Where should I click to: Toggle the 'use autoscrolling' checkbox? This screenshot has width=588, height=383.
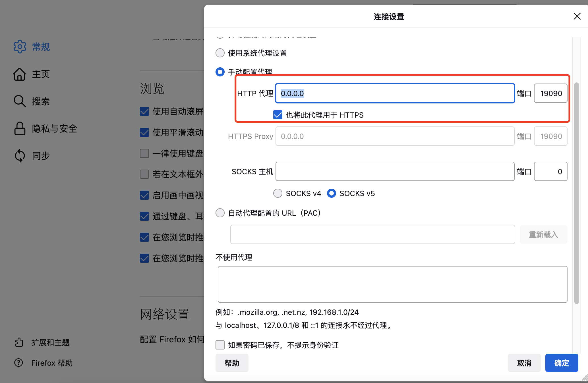click(x=144, y=111)
